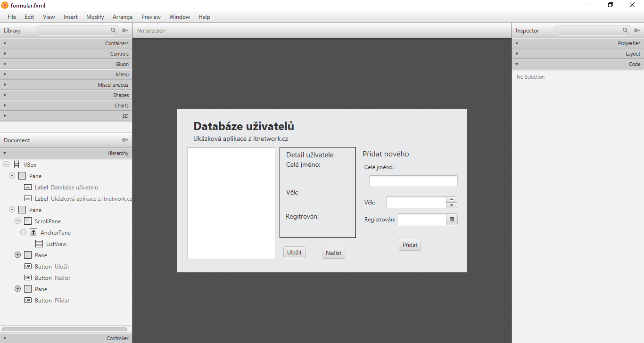Click the Uložit button in form
The height and width of the screenshot is (343, 644).
[x=294, y=253]
